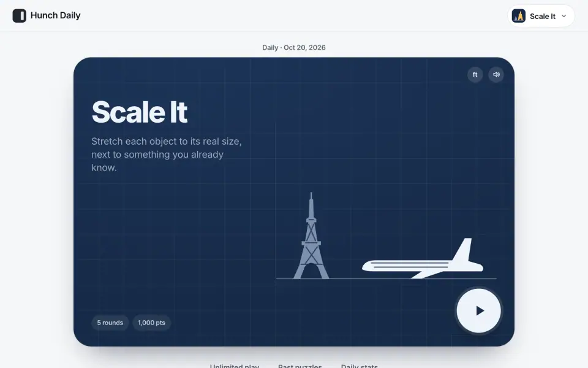The image size is (588, 368).
Task: Toggle units with the ft button
Action: (475, 74)
